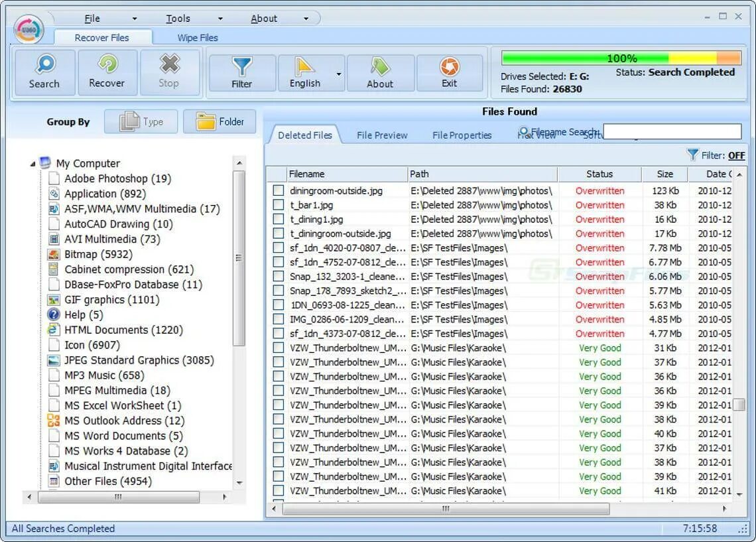
Task: Click the U360 application logo
Action: (29, 30)
